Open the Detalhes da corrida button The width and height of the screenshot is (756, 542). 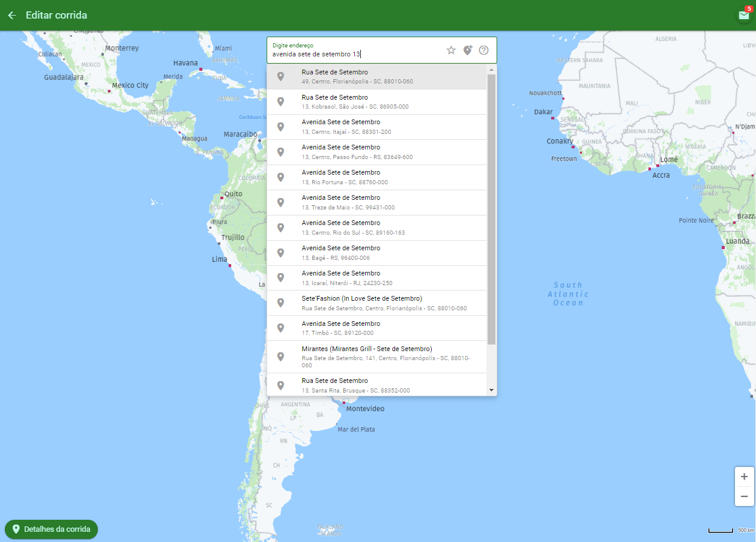point(51,529)
